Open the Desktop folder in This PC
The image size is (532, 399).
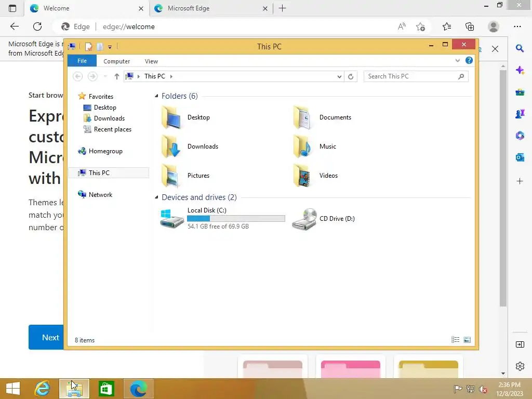click(x=185, y=117)
